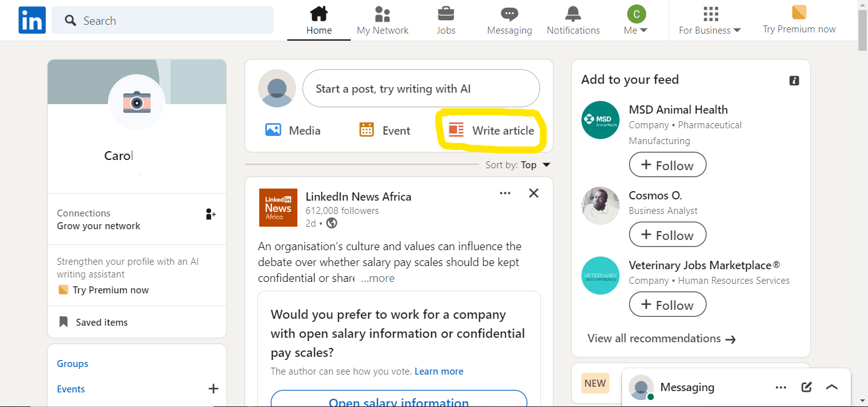Go to the My Network tab
This screenshot has width=868, height=407.
coord(383,20)
